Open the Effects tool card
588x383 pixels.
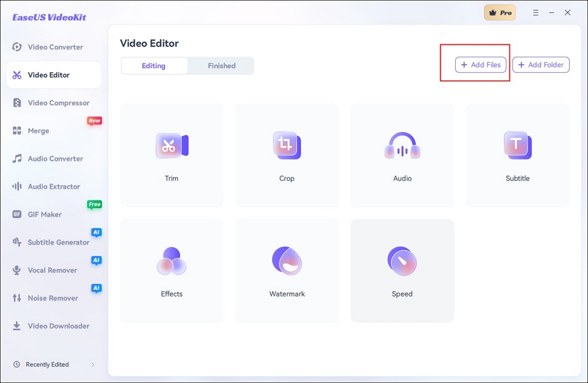(171, 271)
